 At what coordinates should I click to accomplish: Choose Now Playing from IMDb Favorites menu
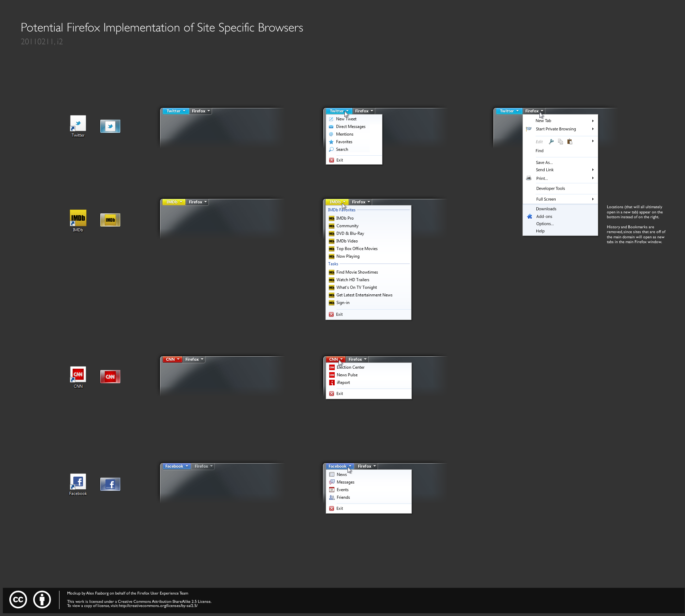click(348, 256)
